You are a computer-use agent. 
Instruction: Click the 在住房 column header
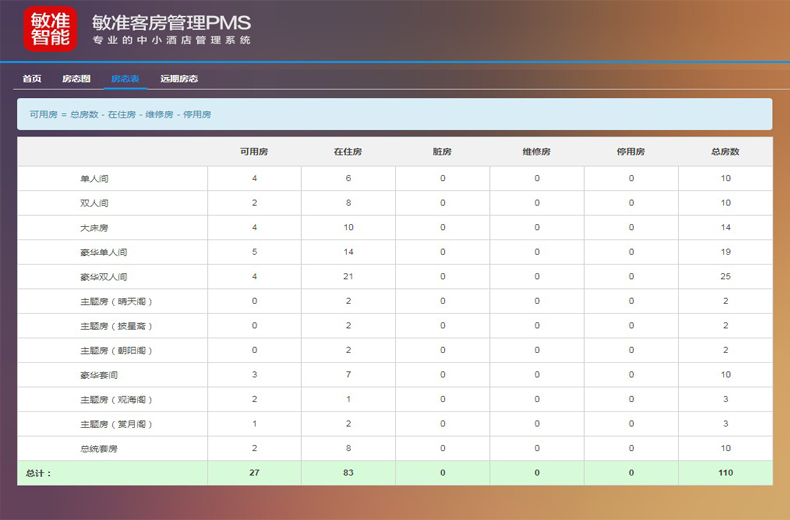point(348,152)
